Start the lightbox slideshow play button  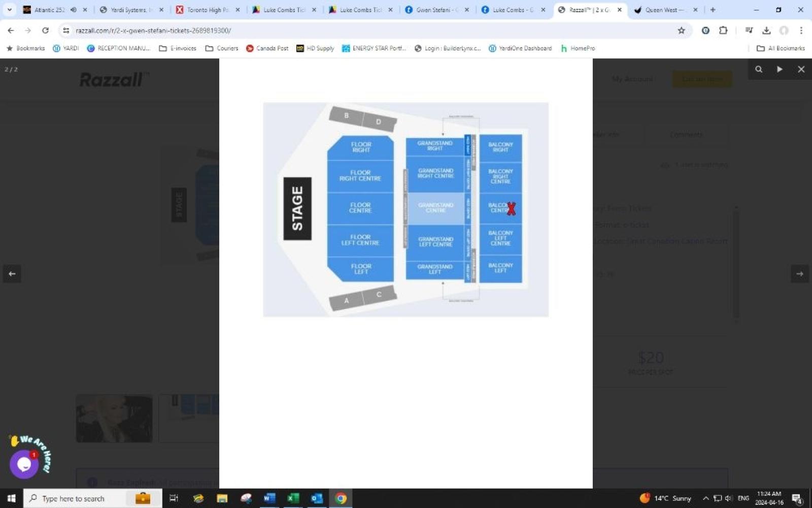pyautogui.click(x=780, y=69)
